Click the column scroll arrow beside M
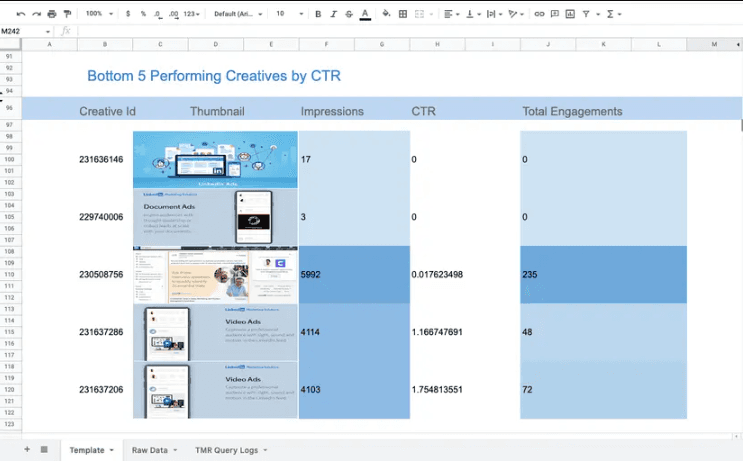 pyautogui.click(x=738, y=44)
